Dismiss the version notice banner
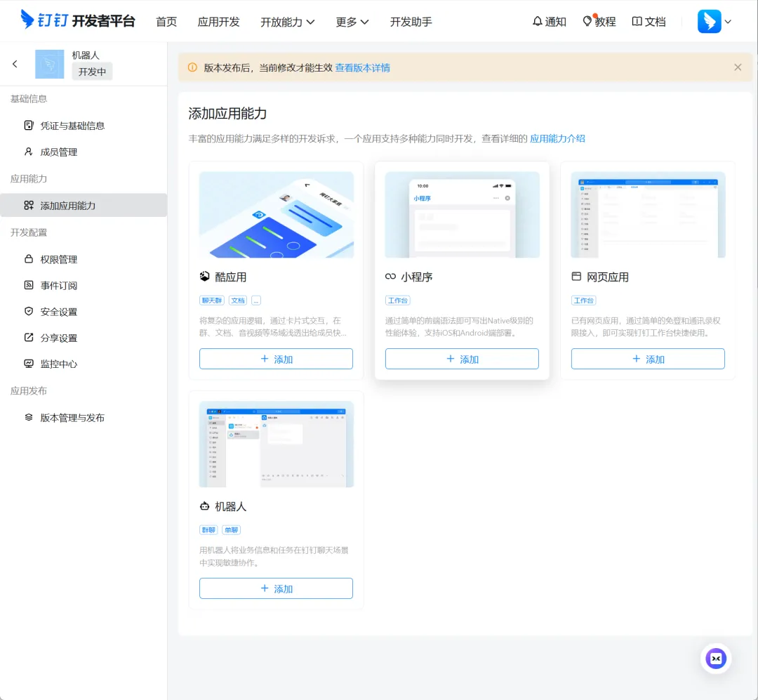This screenshot has width=758, height=700. tap(738, 67)
